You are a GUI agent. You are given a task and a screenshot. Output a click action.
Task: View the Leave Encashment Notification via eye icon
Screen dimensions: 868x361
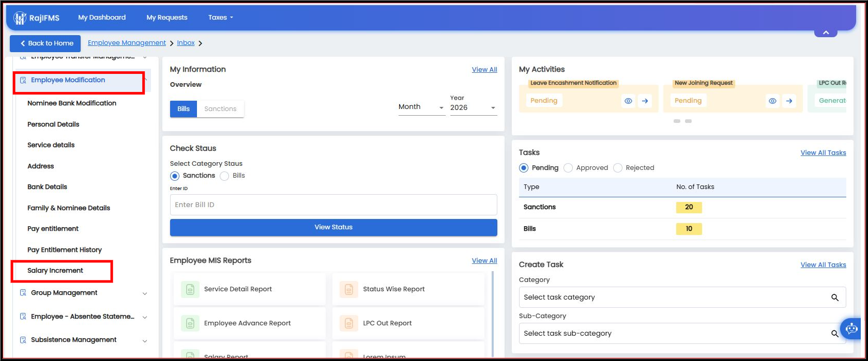628,101
